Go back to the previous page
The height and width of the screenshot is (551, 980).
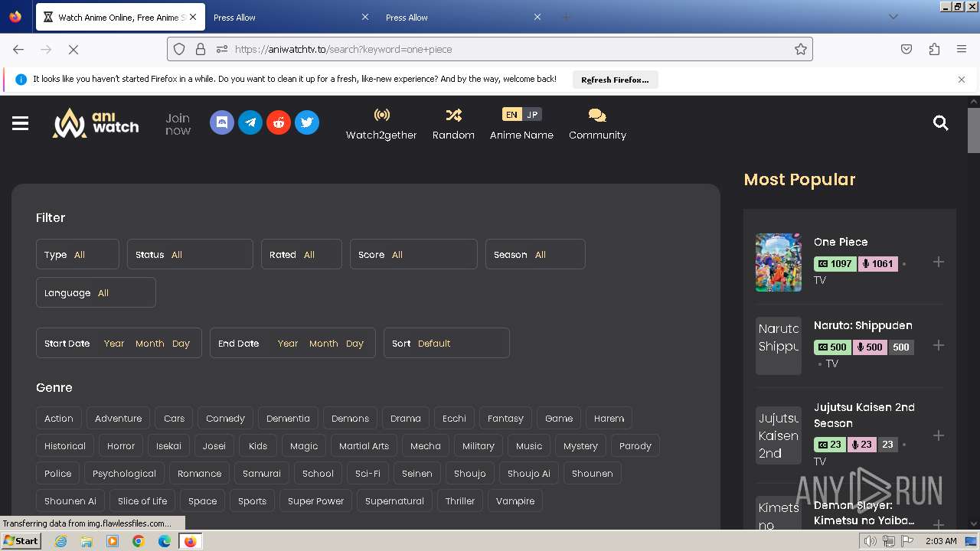[x=18, y=49]
